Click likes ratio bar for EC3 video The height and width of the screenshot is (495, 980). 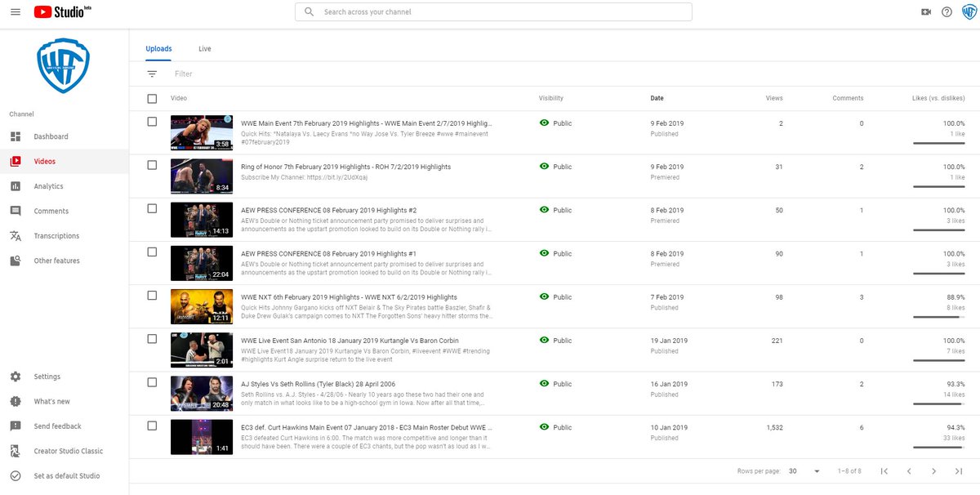[939, 447]
